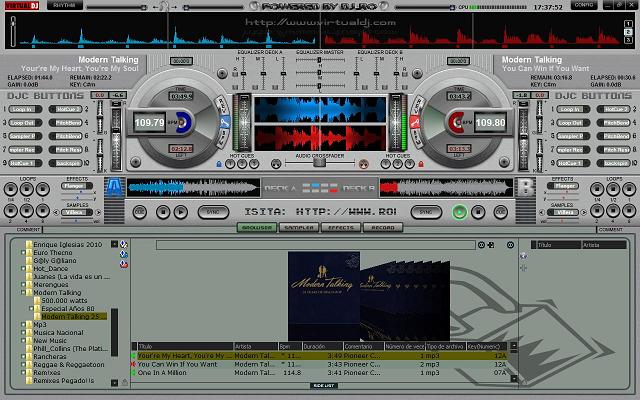Select track You Can Win If You Want
The height and width of the screenshot is (400, 640).
(321, 364)
